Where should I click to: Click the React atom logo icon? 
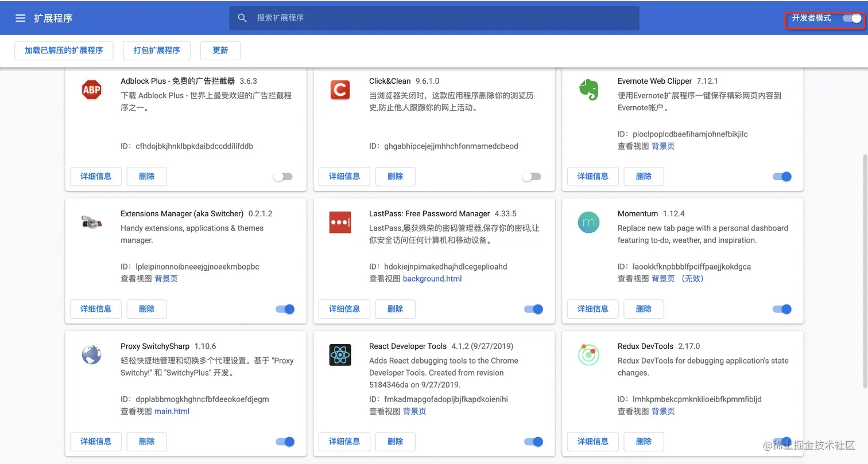coord(340,355)
